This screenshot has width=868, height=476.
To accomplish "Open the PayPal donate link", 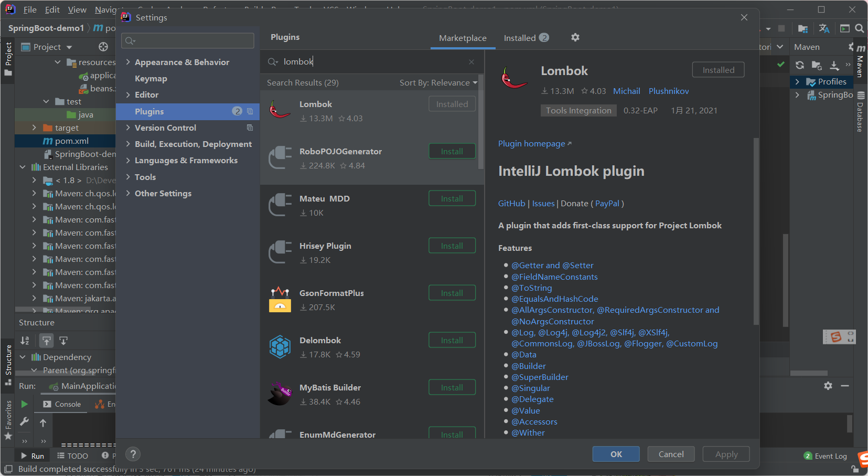I will click(x=607, y=203).
